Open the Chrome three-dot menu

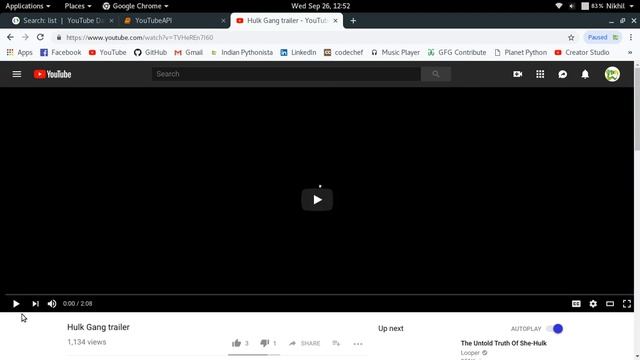(631, 37)
